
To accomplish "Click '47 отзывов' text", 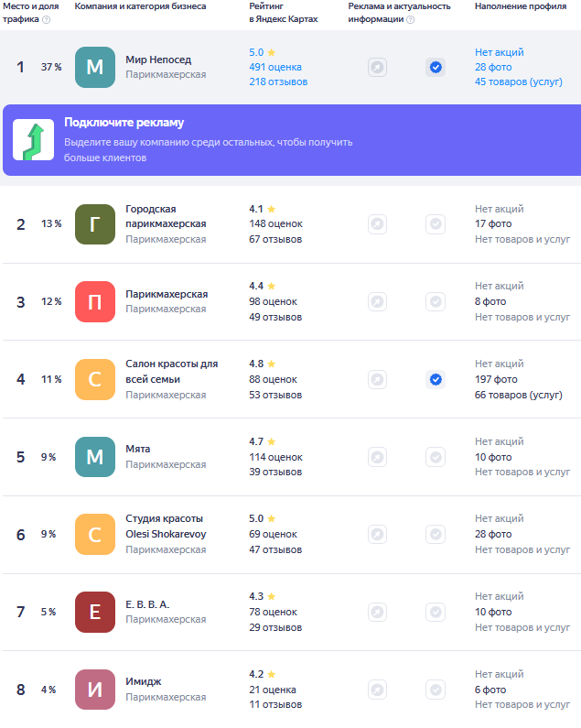I will coord(275,549).
